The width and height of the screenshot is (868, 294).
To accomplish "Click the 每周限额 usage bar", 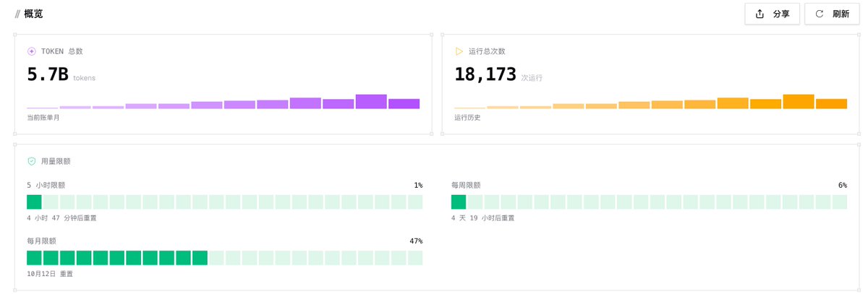I will [649, 202].
